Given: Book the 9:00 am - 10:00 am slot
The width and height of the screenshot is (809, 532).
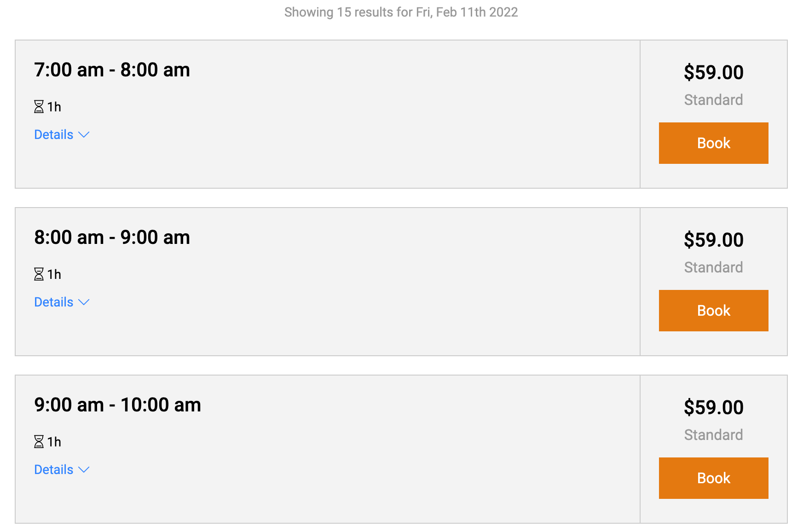Looking at the screenshot, I should [x=713, y=478].
